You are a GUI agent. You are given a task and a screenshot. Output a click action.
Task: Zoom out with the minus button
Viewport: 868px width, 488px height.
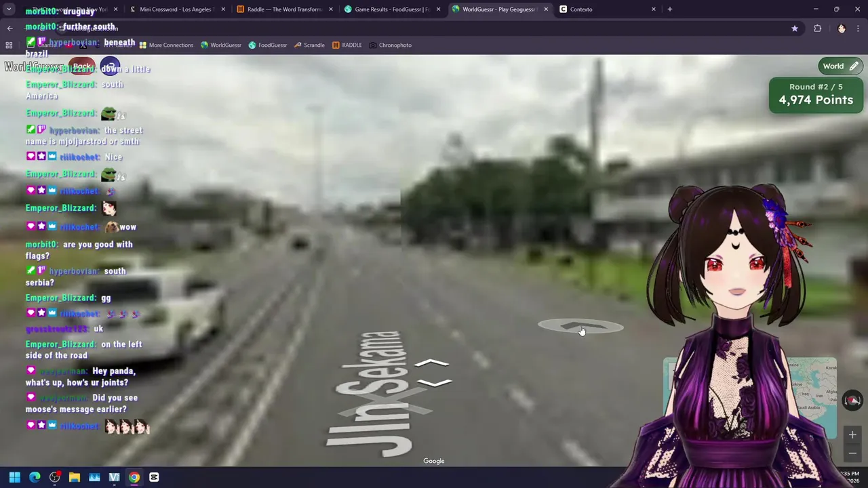pos(852,453)
